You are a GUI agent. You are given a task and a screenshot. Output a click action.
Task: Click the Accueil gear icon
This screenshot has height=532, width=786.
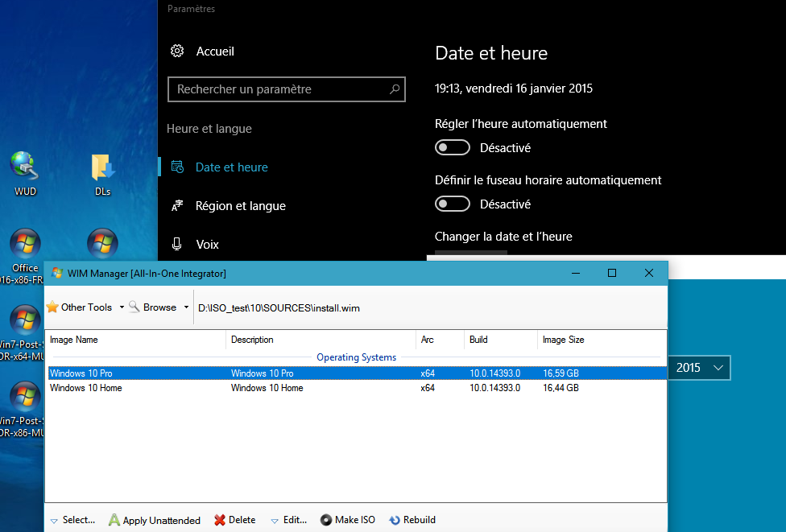click(177, 52)
